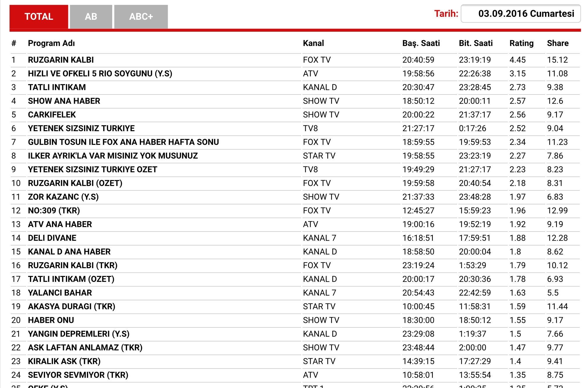Sort by the Rating column header
The width and height of the screenshot is (588, 388).
(x=521, y=43)
